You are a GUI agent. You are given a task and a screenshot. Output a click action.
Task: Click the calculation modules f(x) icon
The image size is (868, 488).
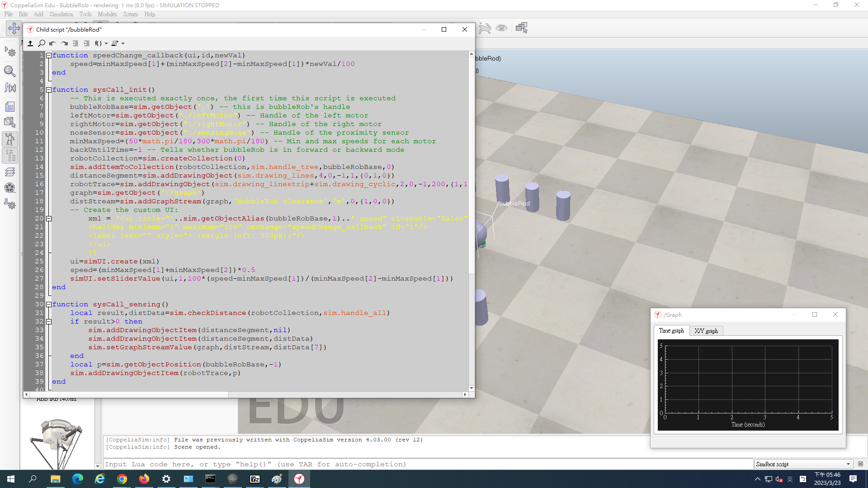pyautogui.click(x=10, y=88)
